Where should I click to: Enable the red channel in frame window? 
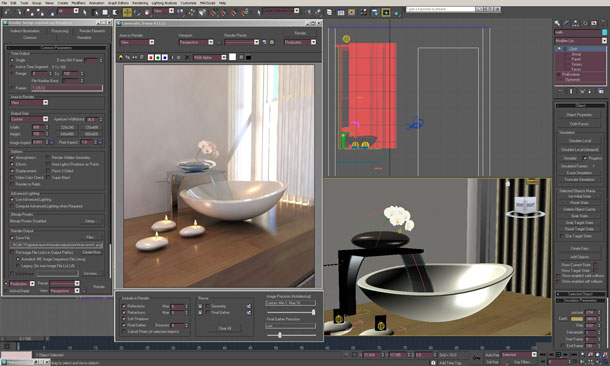pos(151,58)
